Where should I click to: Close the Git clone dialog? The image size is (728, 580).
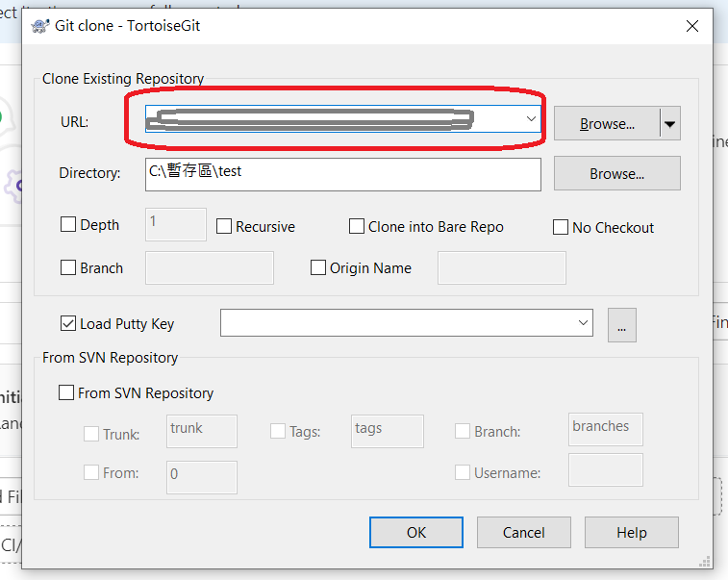click(x=692, y=26)
